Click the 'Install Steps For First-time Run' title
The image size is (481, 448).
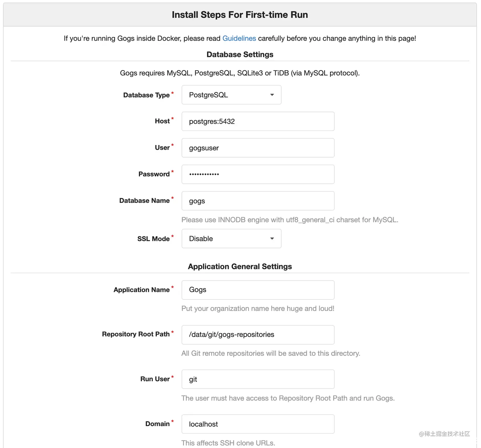240,15
